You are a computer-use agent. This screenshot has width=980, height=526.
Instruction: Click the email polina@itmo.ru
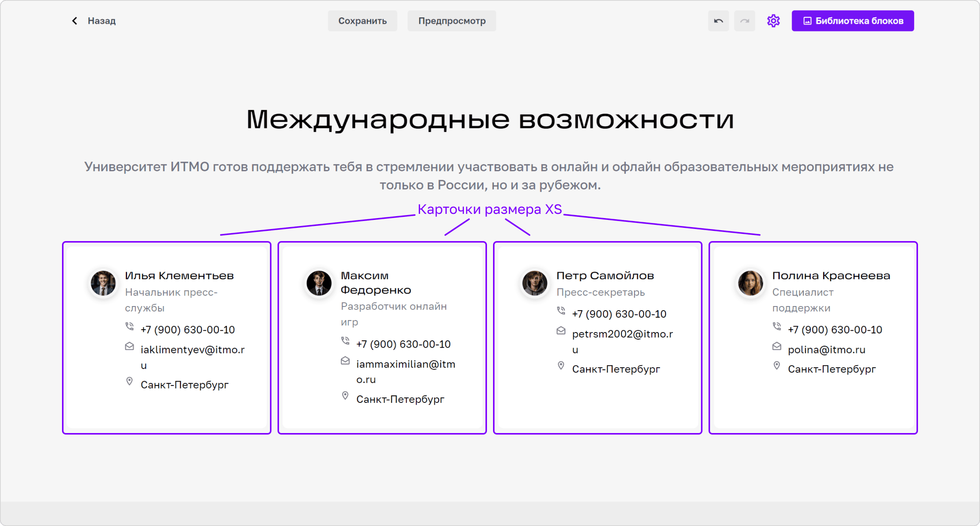pos(826,350)
